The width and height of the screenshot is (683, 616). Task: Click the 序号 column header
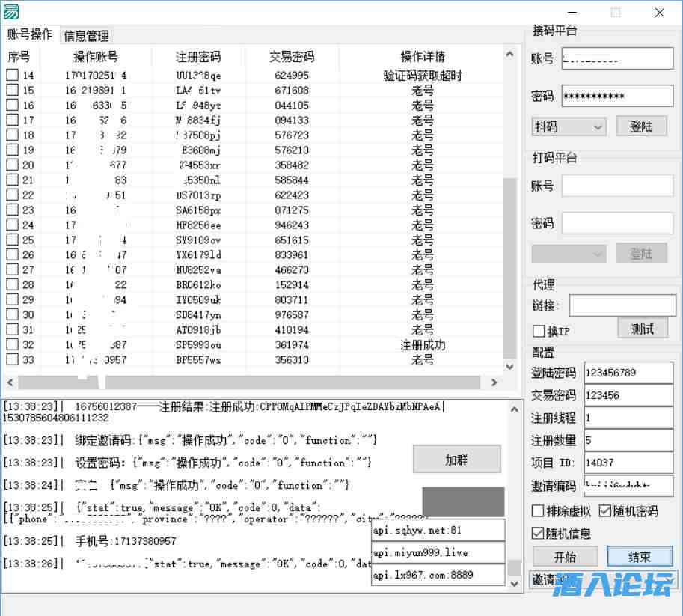coord(19,57)
